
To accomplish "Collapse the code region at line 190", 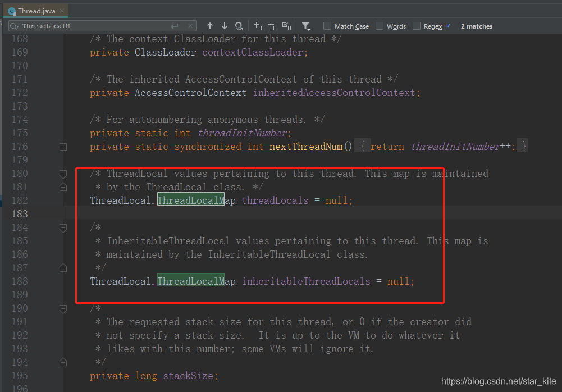I will 62,308.
